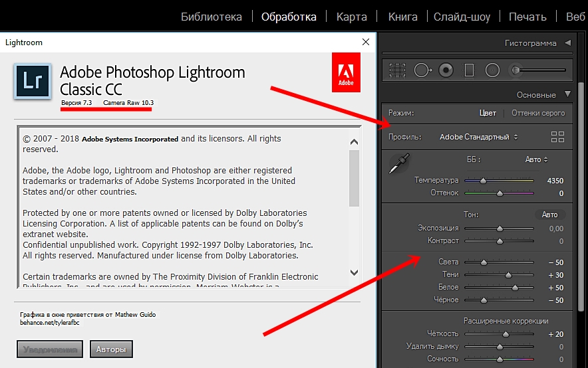Viewport: 588px width, 368px height.
Task: Click the Белое slider
Action: (499, 288)
